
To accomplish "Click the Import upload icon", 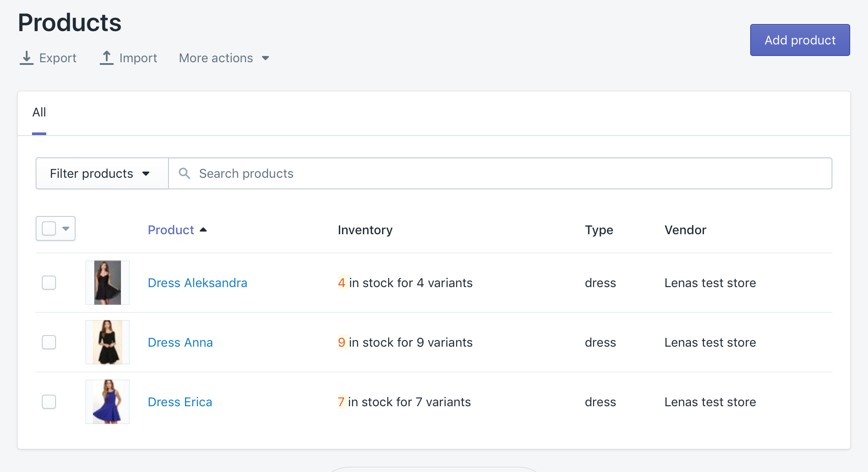I will tap(106, 58).
